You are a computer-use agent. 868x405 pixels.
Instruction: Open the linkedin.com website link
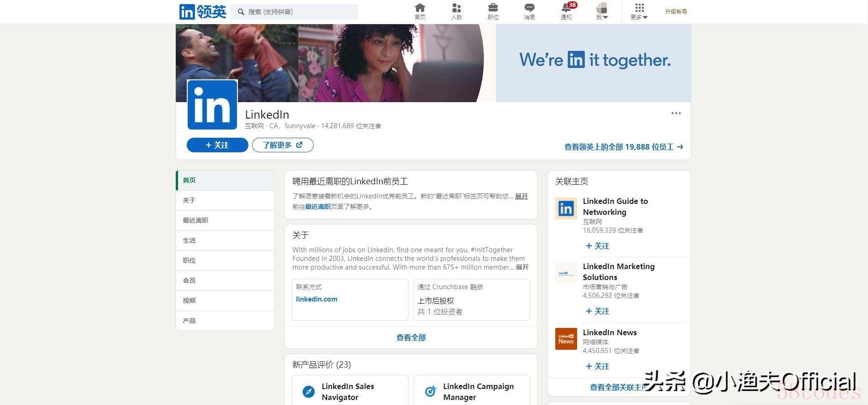pos(317,299)
